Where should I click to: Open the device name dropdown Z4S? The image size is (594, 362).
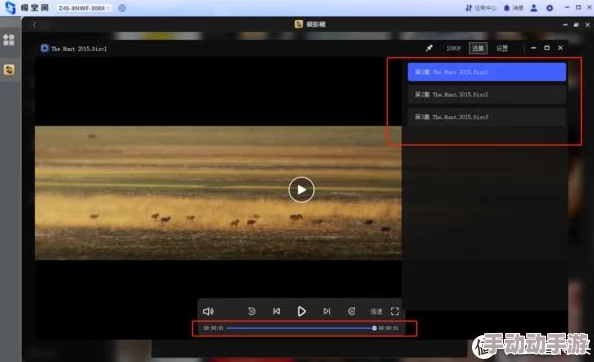(x=83, y=8)
